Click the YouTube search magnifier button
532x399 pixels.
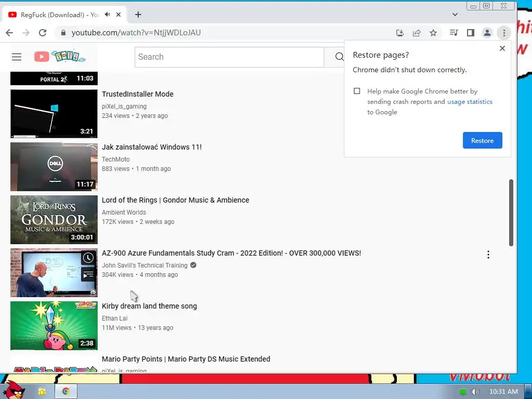(339, 57)
